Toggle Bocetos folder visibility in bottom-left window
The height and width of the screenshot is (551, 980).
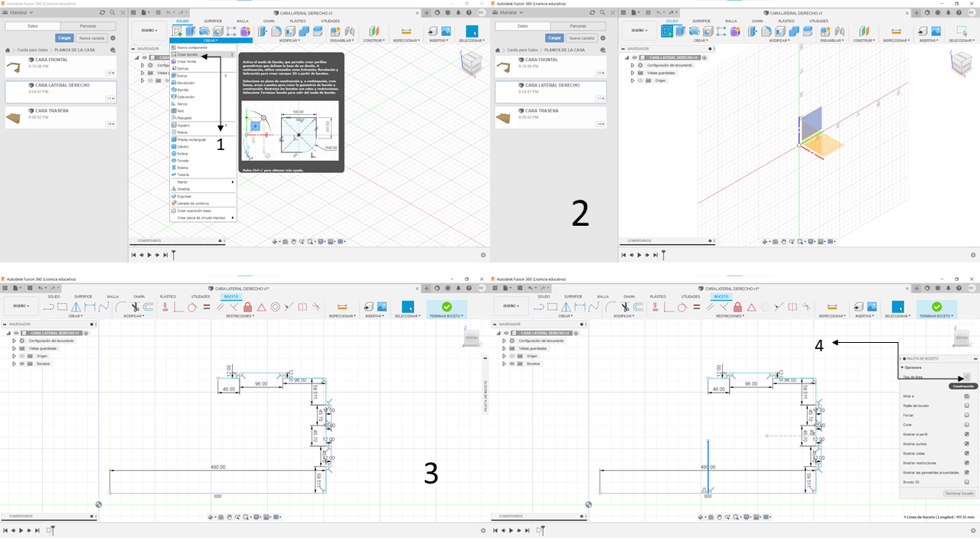click(21, 364)
